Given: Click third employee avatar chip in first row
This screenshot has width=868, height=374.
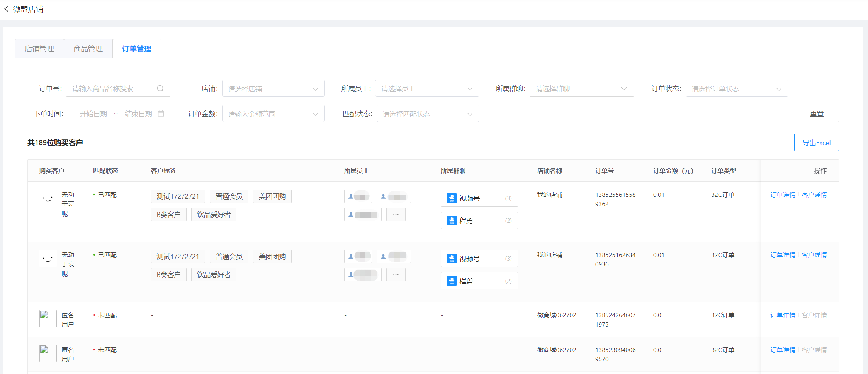Looking at the screenshot, I should tap(363, 214).
